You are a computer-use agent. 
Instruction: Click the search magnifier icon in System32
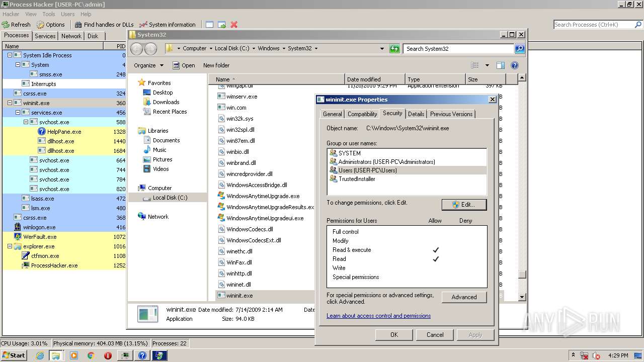coord(520,49)
